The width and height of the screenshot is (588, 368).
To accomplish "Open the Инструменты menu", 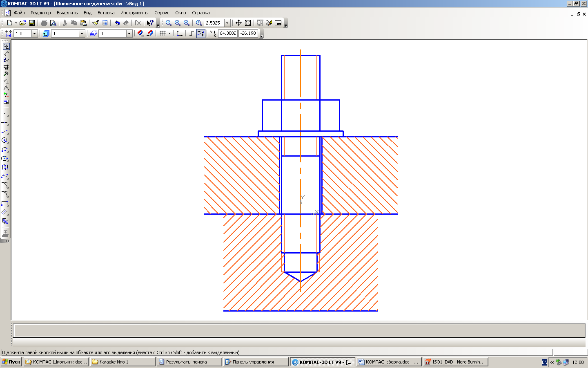I will pyautogui.click(x=134, y=13).
